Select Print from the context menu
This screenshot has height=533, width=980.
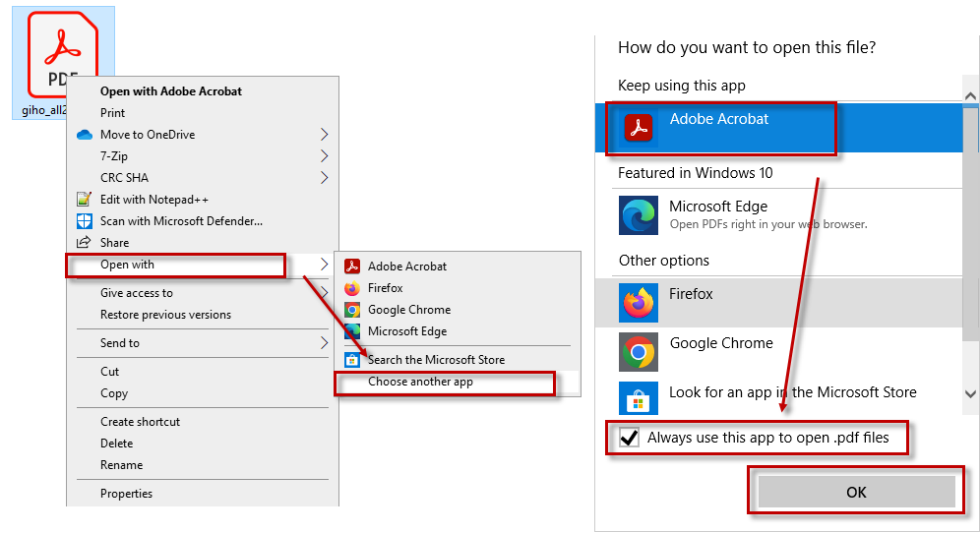pos(203,112)
